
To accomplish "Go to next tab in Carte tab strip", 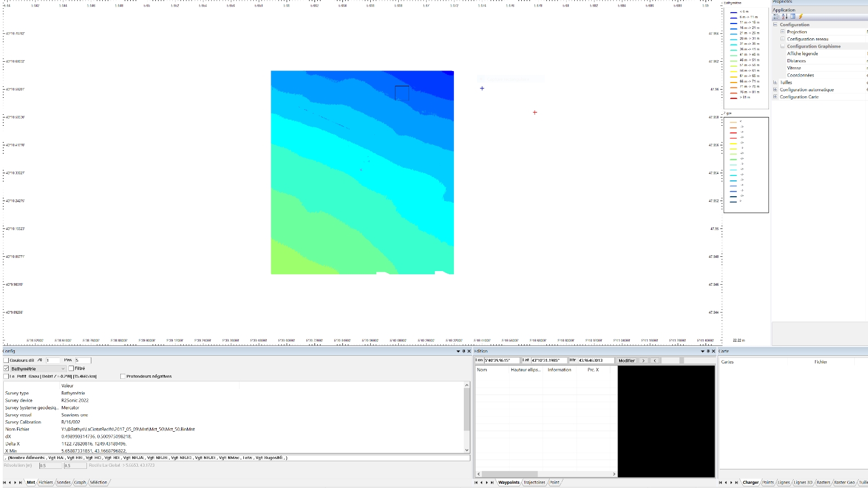I will [x=731, y=483].
